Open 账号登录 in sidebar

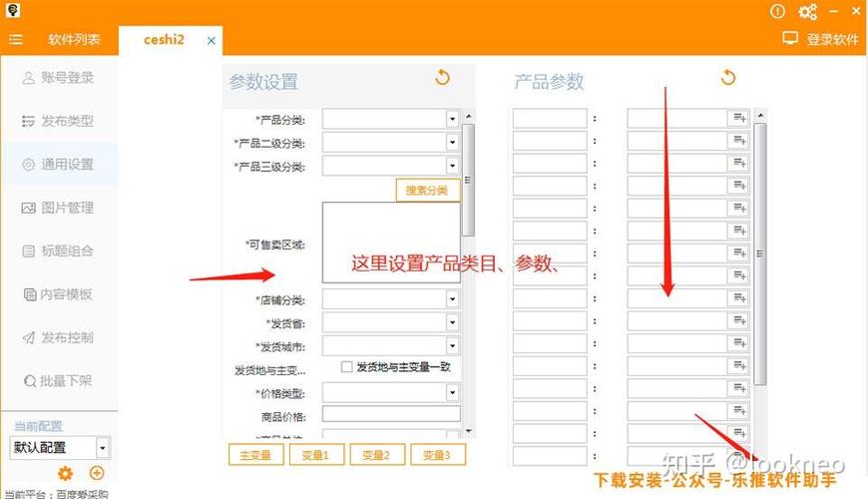[x=58, y=78]
